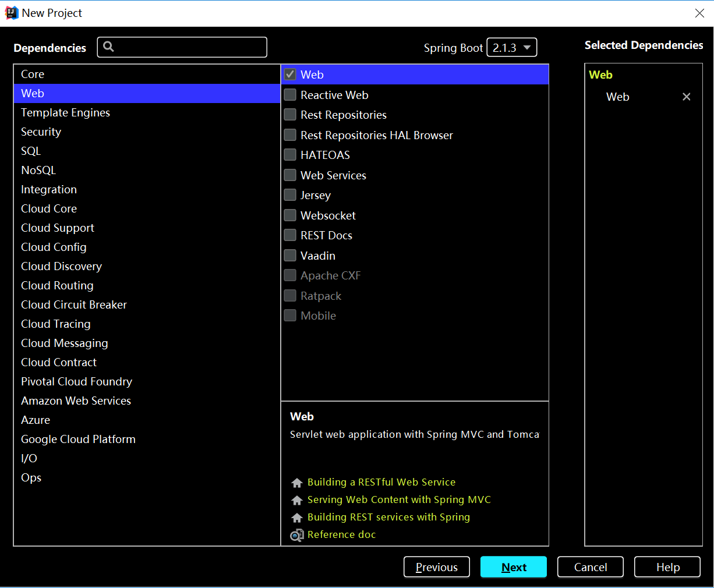Screen dimensions: 714x588
Task: Focus the Dependencies search field
Action: pyautogui.click(x=182, y=47)
